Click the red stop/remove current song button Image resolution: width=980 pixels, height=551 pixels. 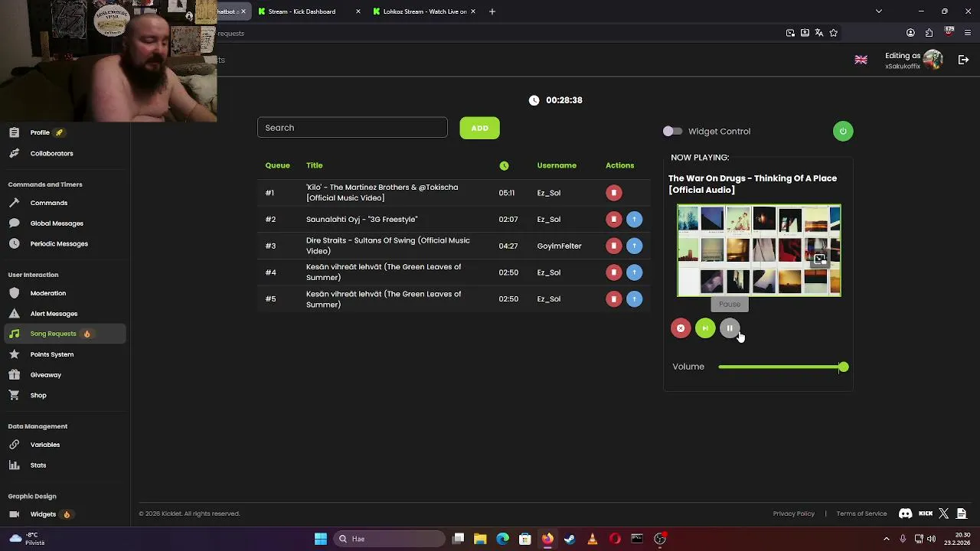click(x=681, y=328)
